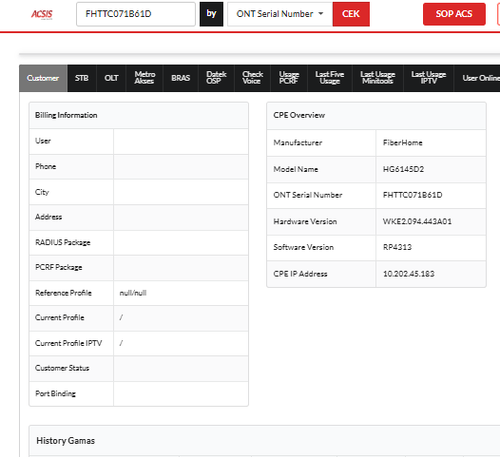Click the Model Name label
Image resolution: width=500 pixels, height=457 pixels.
pos(296,169)
